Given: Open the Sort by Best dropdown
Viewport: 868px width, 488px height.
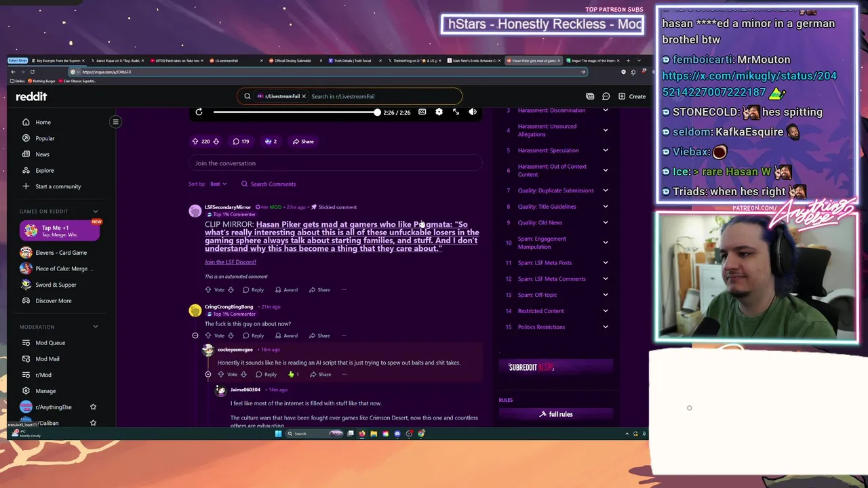Looking at the screenshot, I should pos(218,184).
